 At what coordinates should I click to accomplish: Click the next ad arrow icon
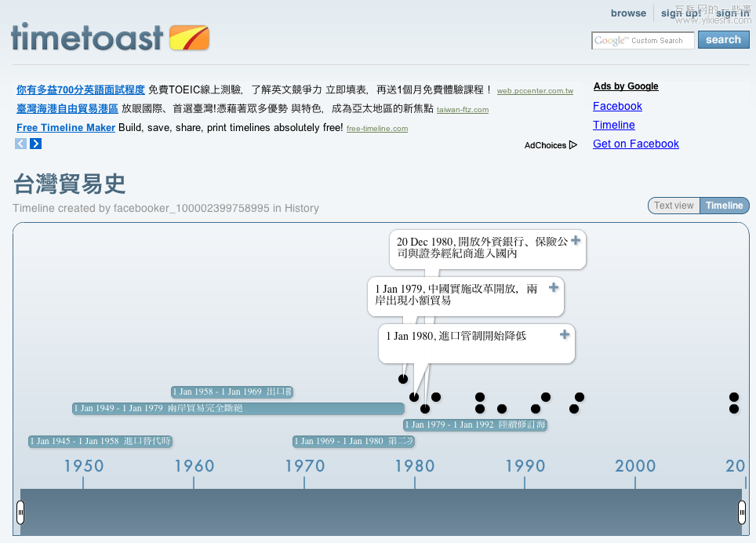[36, 144]
